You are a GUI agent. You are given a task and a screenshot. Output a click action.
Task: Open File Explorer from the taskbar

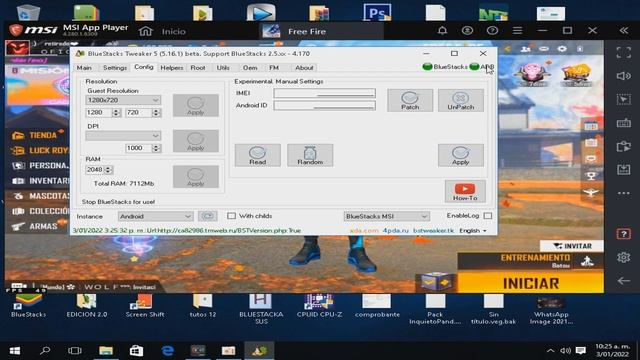point(106,351)
